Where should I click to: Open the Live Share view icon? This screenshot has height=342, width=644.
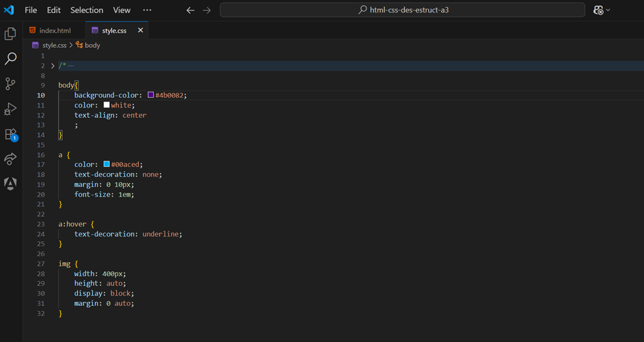point(10,159)
